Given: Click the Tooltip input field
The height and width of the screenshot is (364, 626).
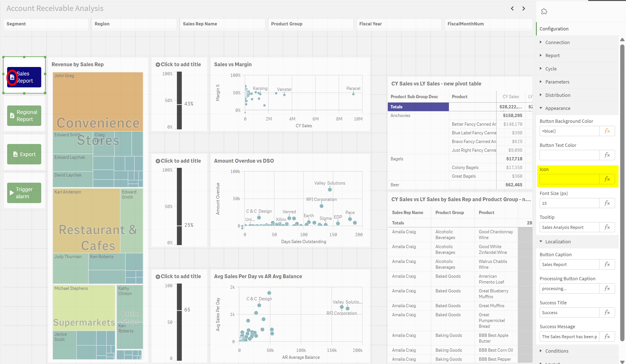Looking at the screenshot, I should (569, 227).
